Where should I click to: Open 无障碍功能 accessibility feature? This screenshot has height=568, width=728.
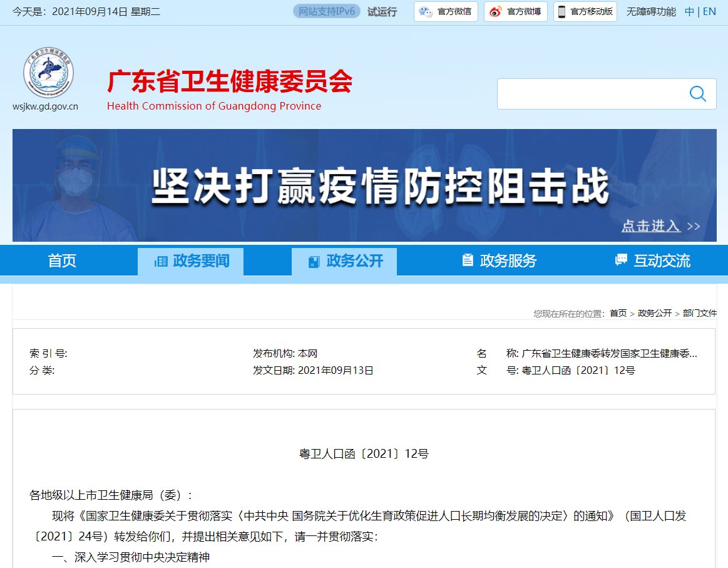click(x=651, y=11)
